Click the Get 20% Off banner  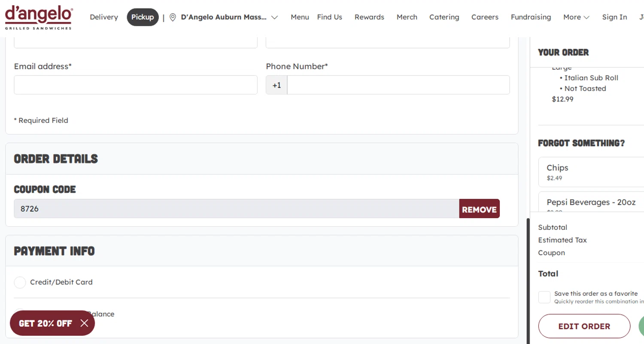click(x=46, y=323)
